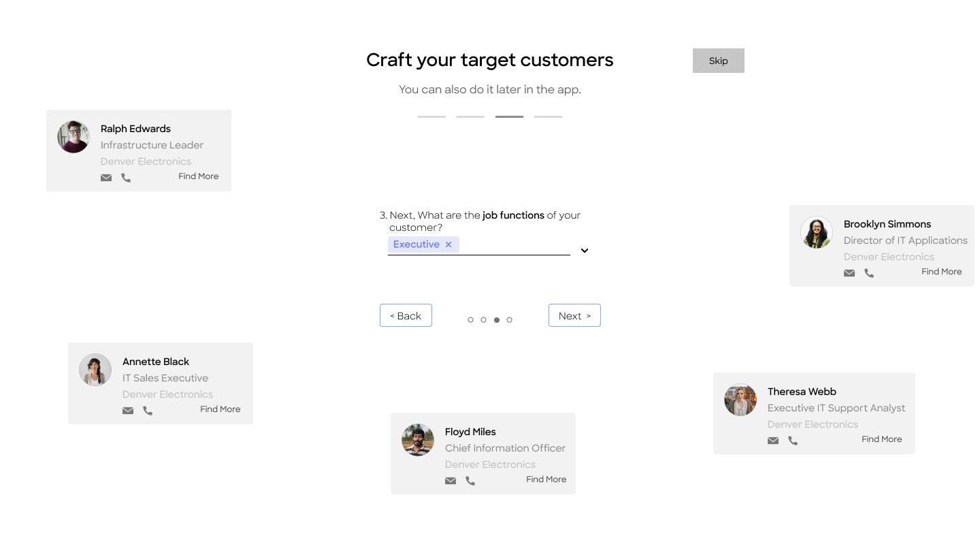Click the job functions input field
Viewport: 980px width, 536px height.
click(514, 245)
